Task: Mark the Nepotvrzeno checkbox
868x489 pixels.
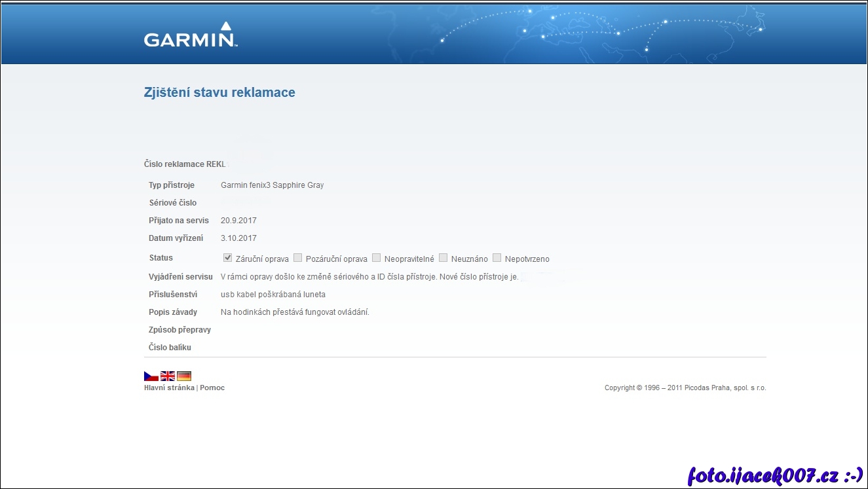Action: coord(497,258)
